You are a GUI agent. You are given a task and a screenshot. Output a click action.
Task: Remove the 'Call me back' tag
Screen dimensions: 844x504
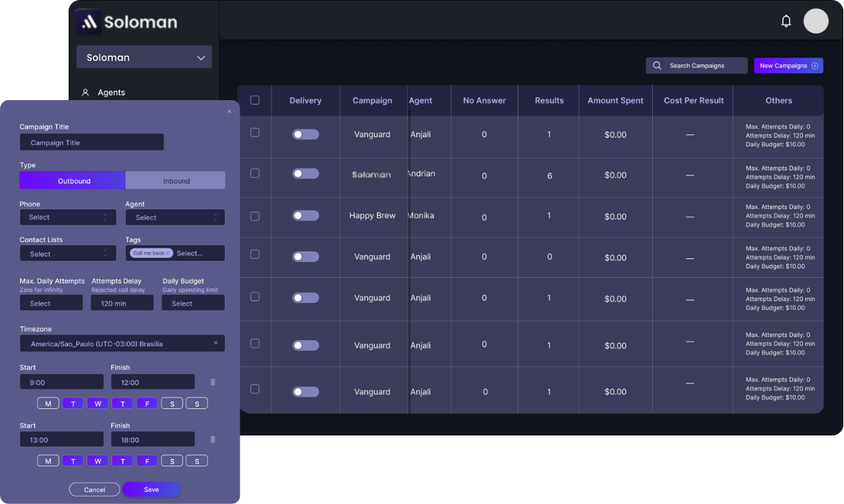tap(168, 253)
